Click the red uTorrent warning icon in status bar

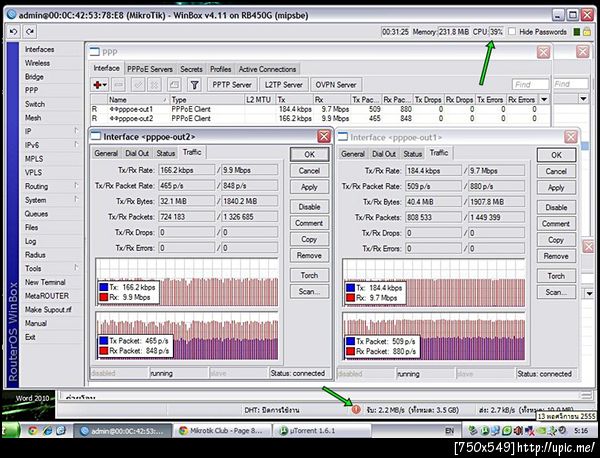point(356,409)
